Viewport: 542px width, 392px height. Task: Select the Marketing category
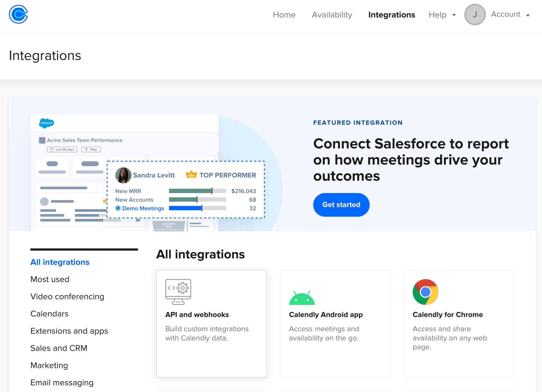point(49,365)
